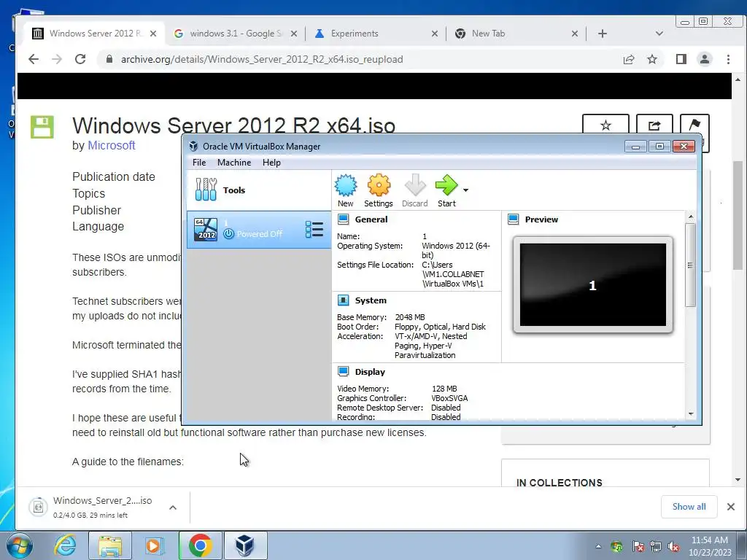This screenshot has width=747, height=560.
Task: Click the volume tray icon
Action: 673,546
